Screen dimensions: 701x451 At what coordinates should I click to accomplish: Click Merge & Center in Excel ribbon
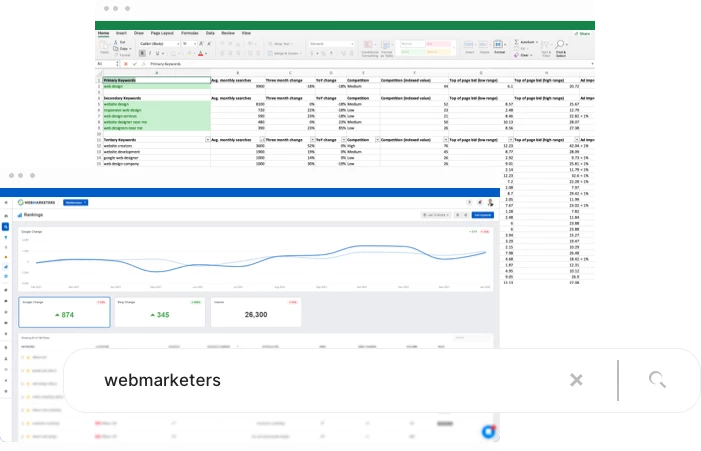(x=284, y=54)
